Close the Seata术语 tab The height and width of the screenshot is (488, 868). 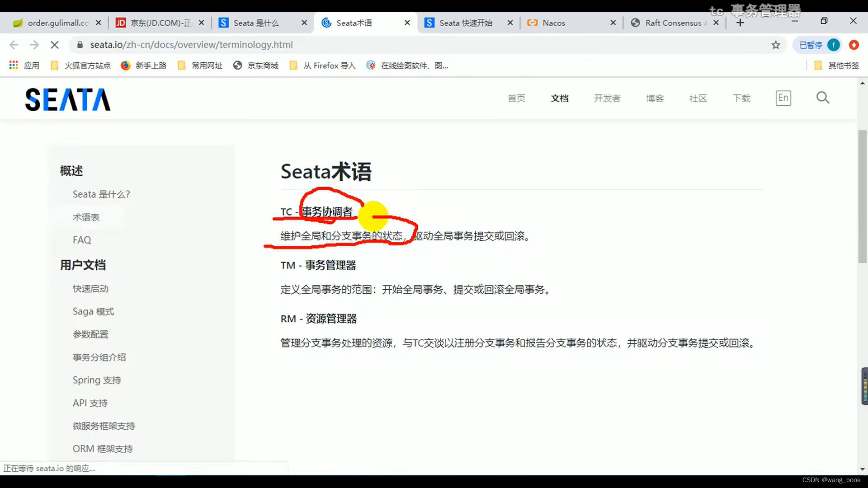(x=407, y=23)
